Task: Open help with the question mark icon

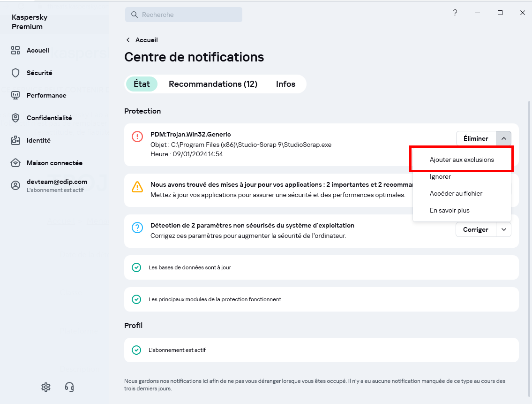Action: tap(455, 13)
